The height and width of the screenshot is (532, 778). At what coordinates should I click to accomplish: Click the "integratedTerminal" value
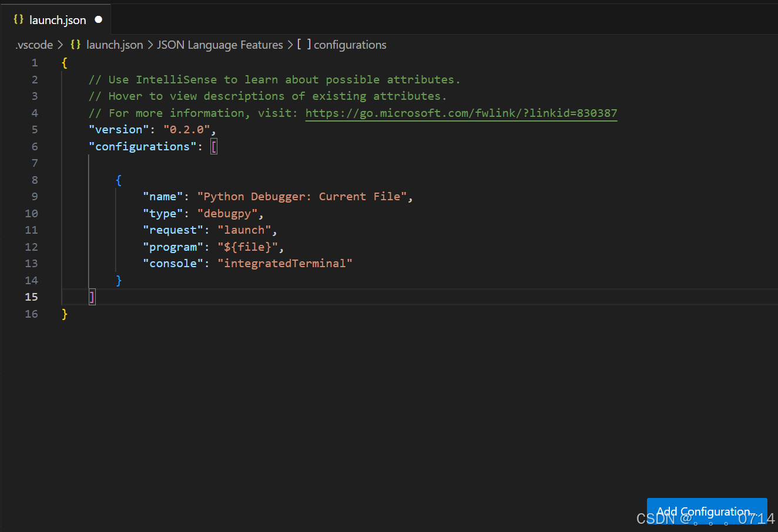click(x=285, y=264)
